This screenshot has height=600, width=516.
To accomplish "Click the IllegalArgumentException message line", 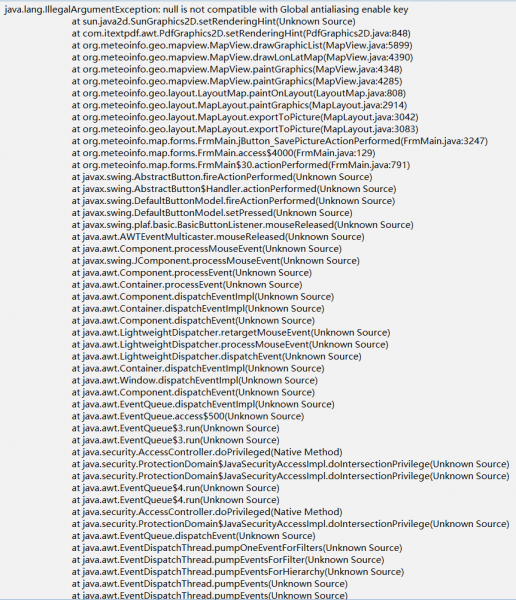I will point(206,10).
